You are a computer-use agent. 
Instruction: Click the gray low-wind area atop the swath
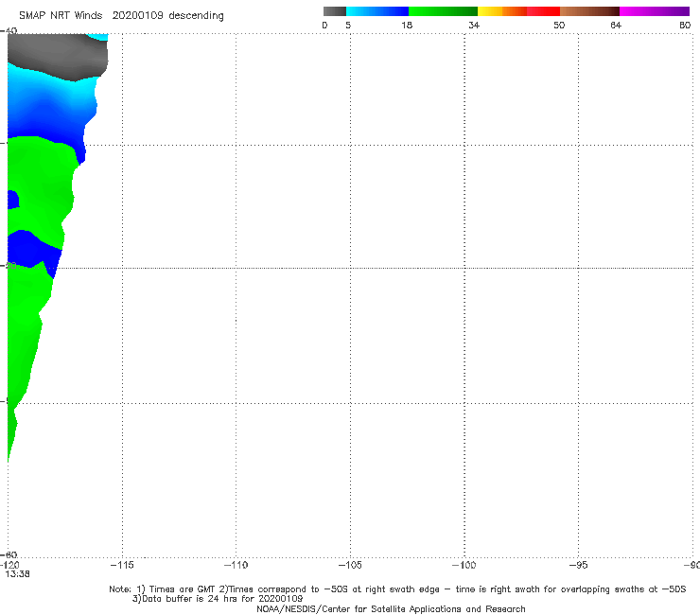[x=56, y=56]
